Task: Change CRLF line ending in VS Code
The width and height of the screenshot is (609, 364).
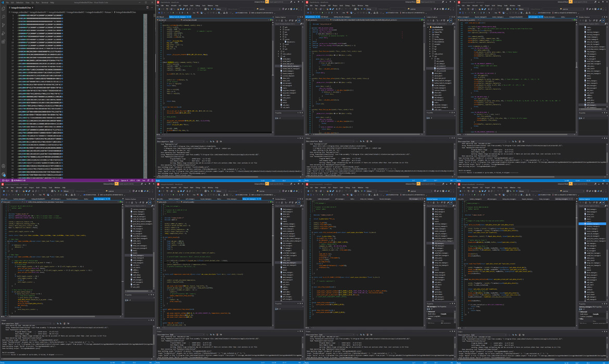Action: [138, 180]
